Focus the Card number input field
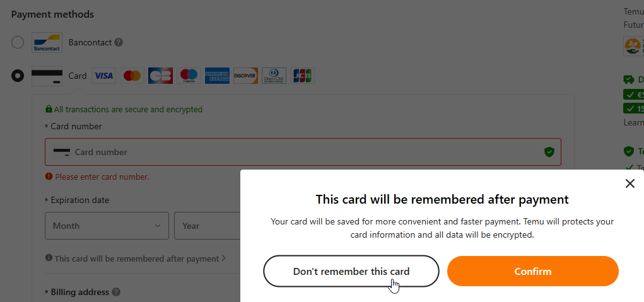This screenshot has width=644, height=302. coord(303,152)
